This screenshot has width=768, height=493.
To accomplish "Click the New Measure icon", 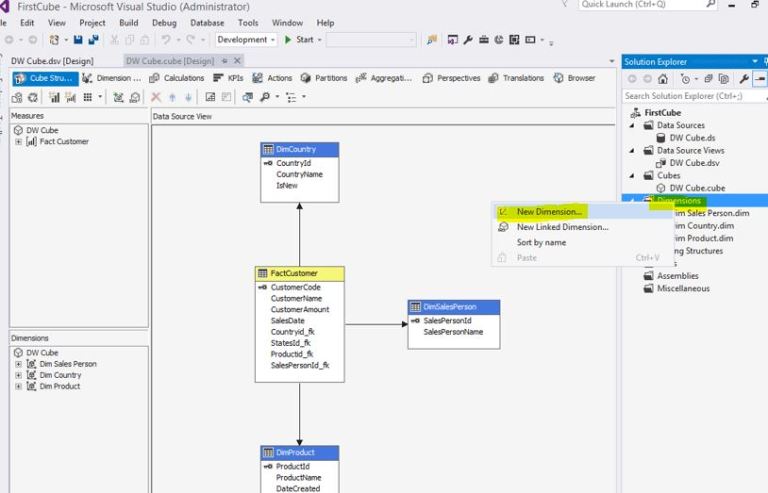I will 71,97.
